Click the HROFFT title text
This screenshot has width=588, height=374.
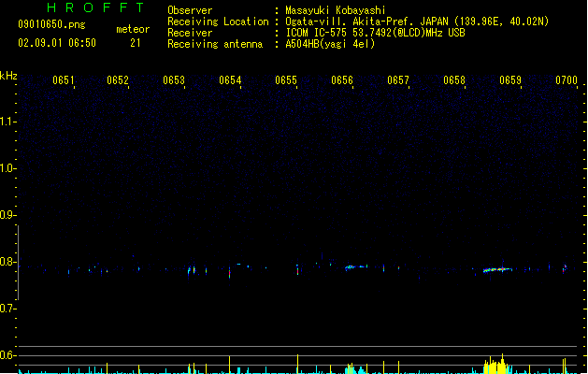[x=95, y=7]
